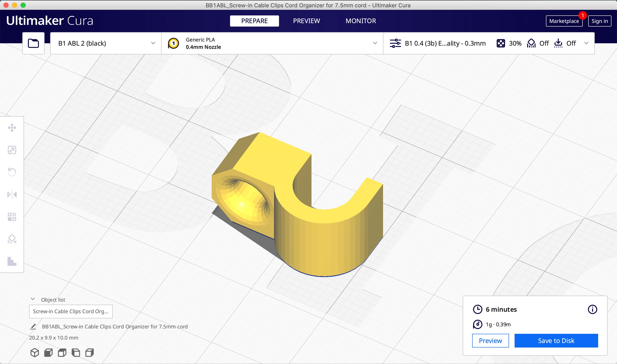Open the Marketplace button
The image size is (617, 364).
(x=564, y=21)
